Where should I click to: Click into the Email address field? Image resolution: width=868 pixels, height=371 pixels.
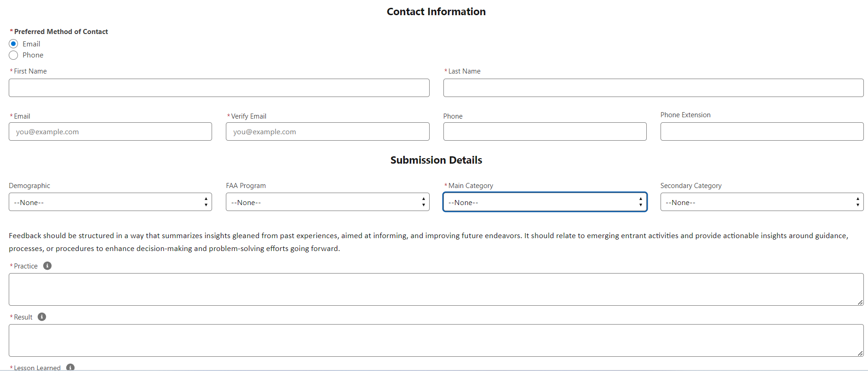pos(110,132)
